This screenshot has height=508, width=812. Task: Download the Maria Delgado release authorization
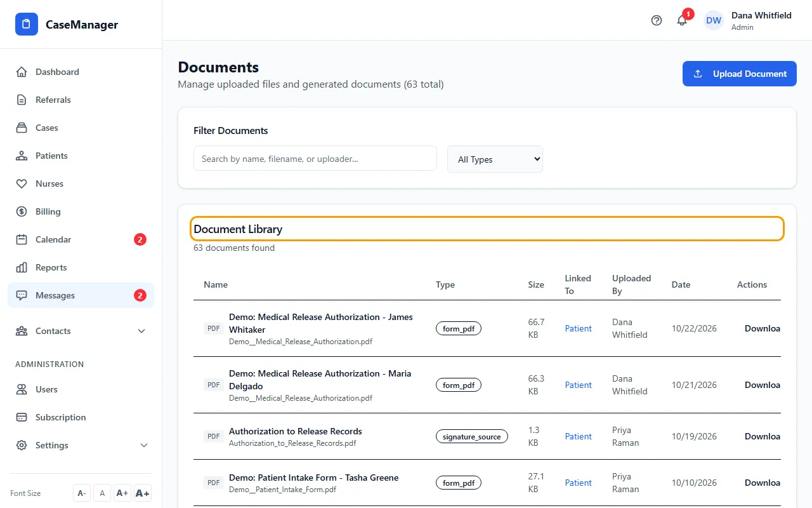(x=763, y=385)
